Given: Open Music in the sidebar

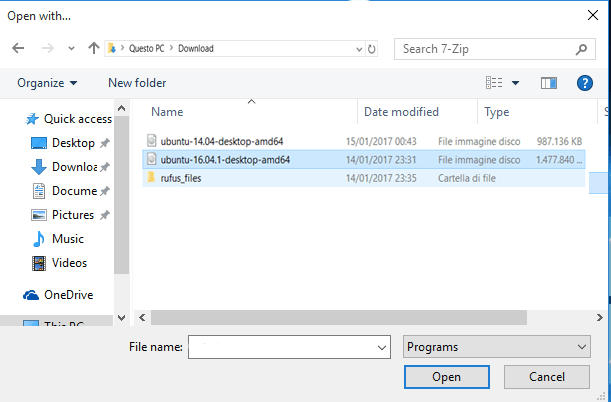Looking at the screenshot, I should tap(58, 239).
